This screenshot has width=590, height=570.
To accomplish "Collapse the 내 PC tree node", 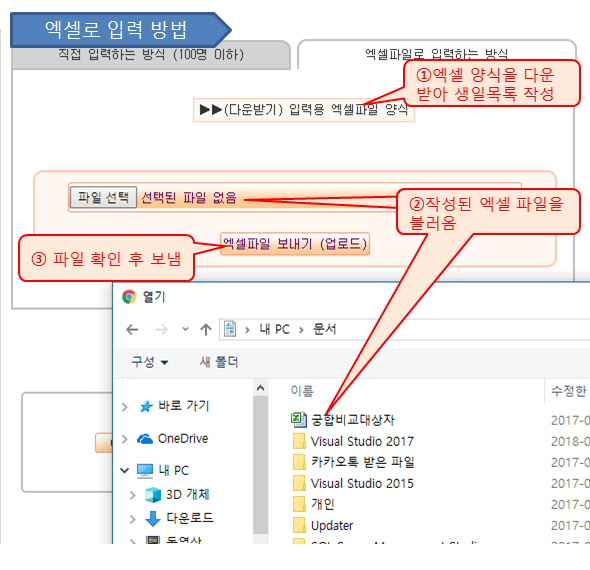I will tap(125, 470).
